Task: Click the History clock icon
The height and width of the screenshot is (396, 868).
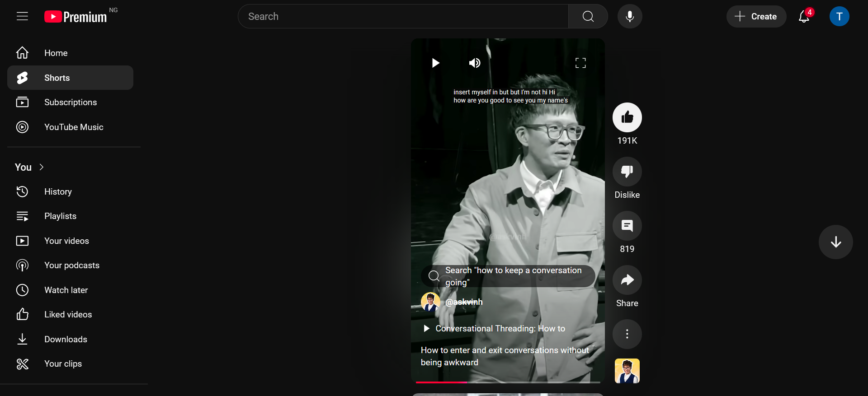Action: [x=22, y=191]
